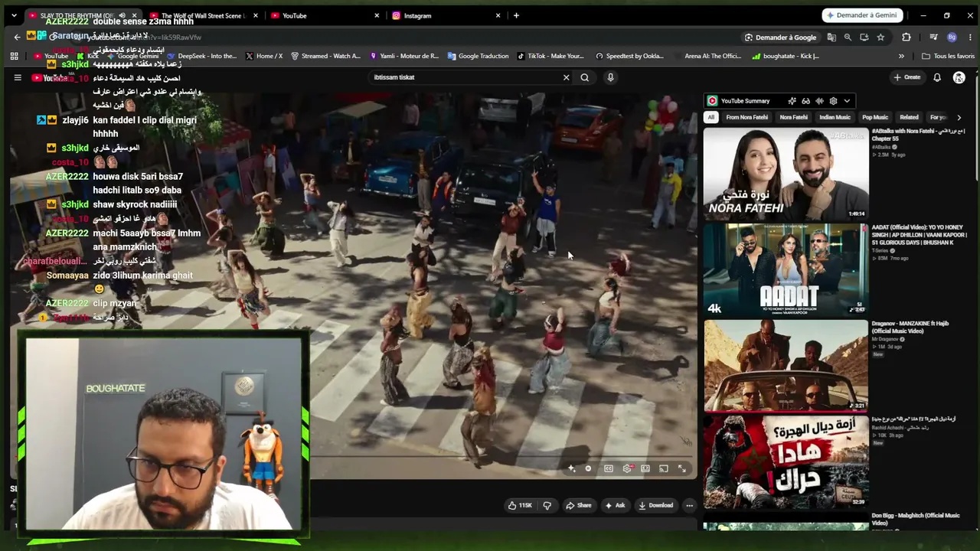Open player settings gear

(x=627, y=468)
